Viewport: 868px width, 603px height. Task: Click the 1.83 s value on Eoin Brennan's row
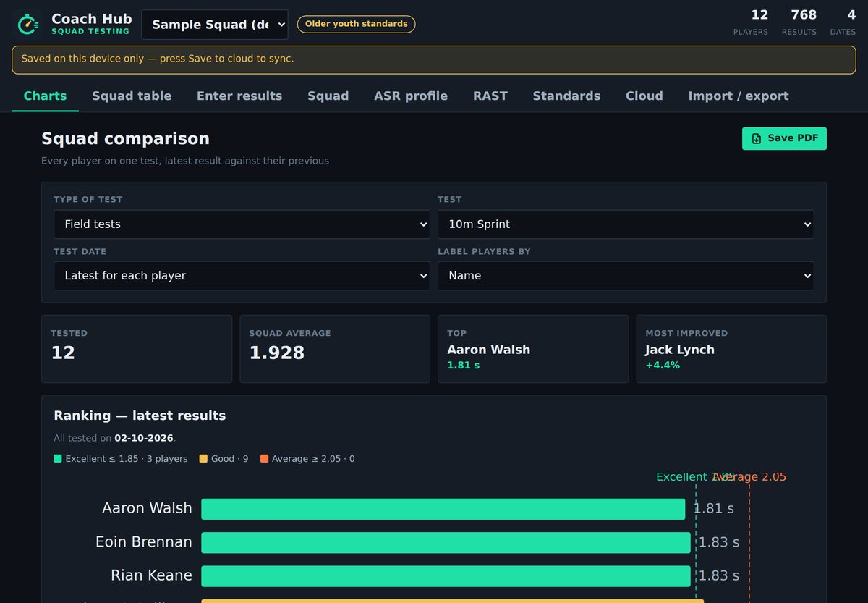click(719, 542)
